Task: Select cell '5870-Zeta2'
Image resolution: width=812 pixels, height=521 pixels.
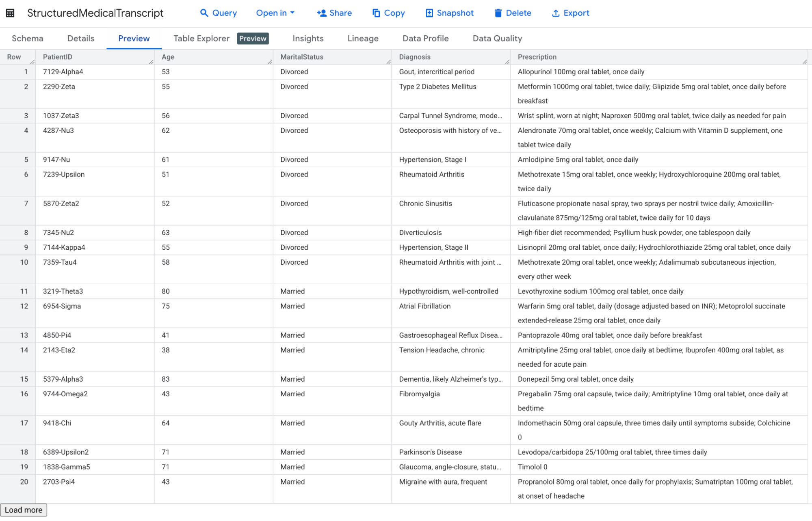Action: pos(95,211)
